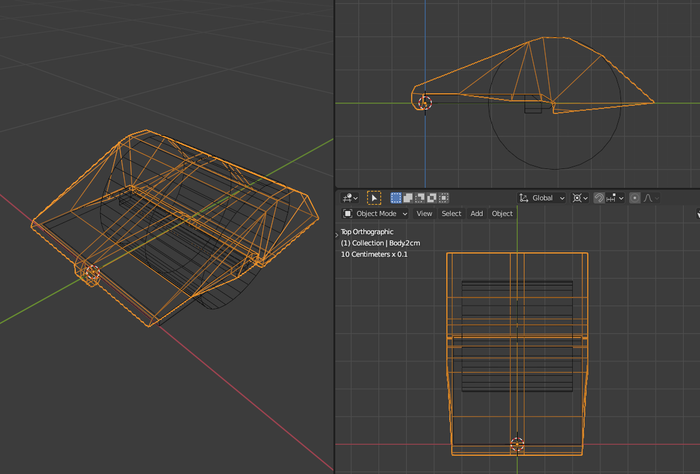Choose 'Set new selection' mode icon

[396, 198]
